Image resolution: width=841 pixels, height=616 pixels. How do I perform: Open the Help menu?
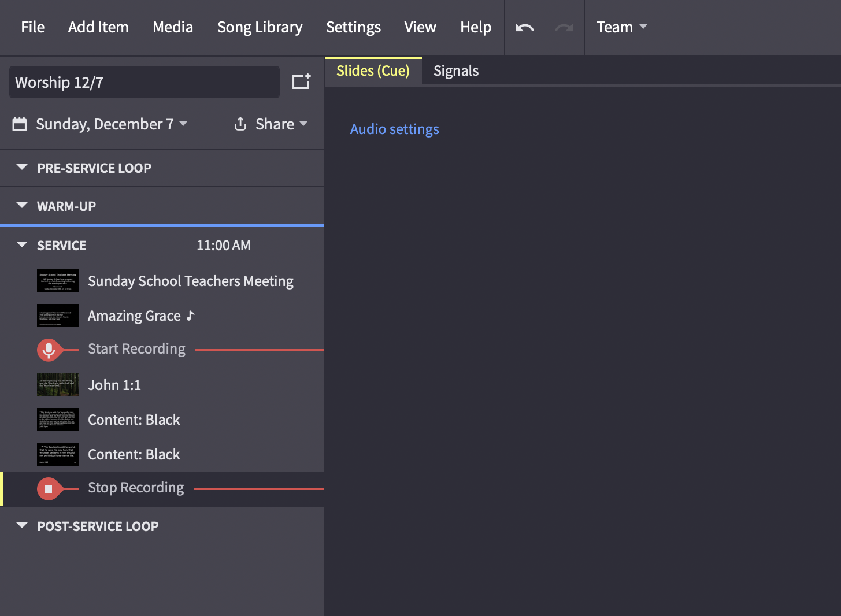476,27
